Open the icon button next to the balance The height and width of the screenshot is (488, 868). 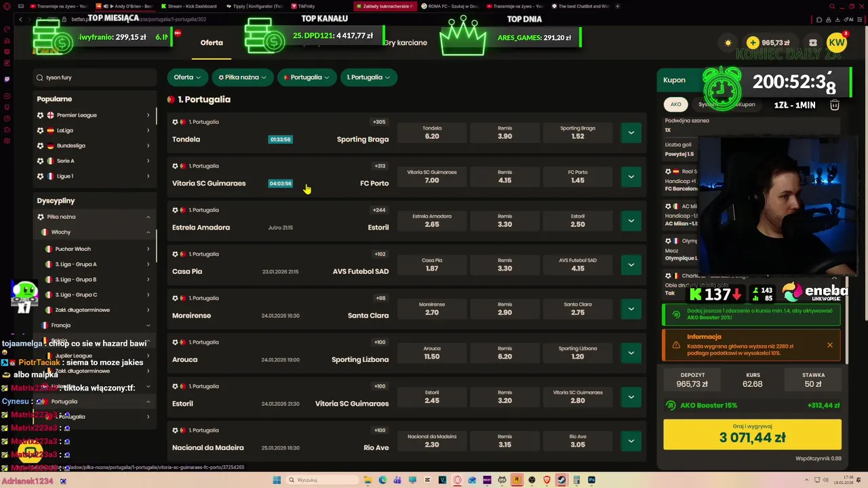[813, 43]
